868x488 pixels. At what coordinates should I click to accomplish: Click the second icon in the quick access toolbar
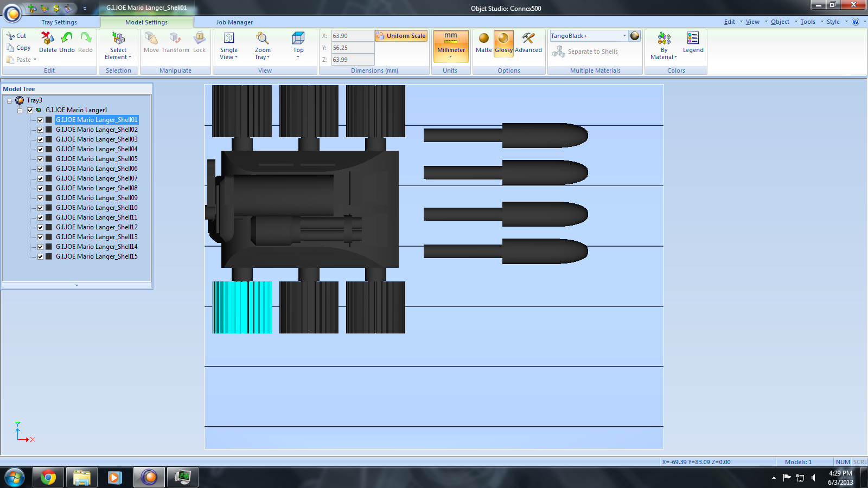click(x=44, y=8)
